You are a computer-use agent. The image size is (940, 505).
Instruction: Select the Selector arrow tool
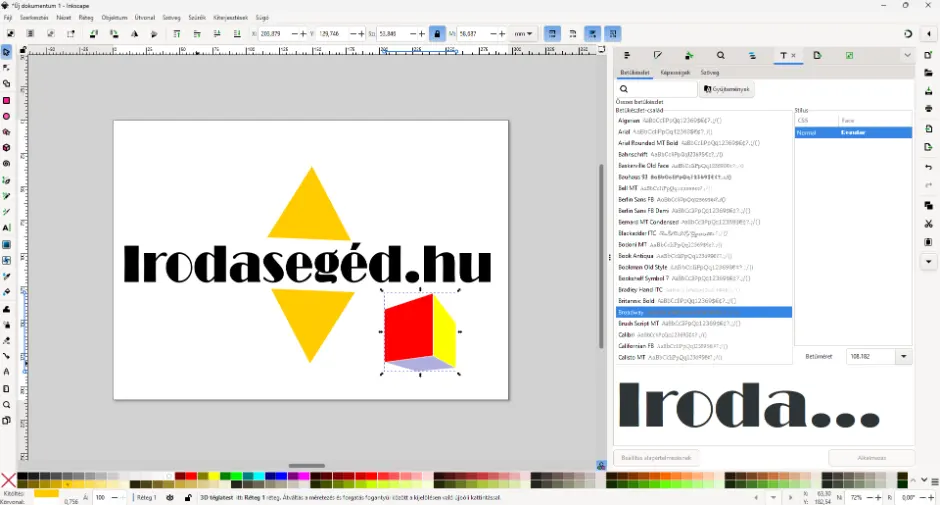(x=6, y=51)
